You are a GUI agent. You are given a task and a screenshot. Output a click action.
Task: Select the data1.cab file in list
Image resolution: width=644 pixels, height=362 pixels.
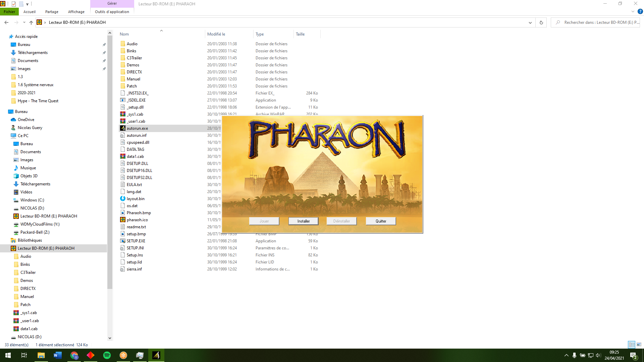pyautogui.click(x=135, y=157)
